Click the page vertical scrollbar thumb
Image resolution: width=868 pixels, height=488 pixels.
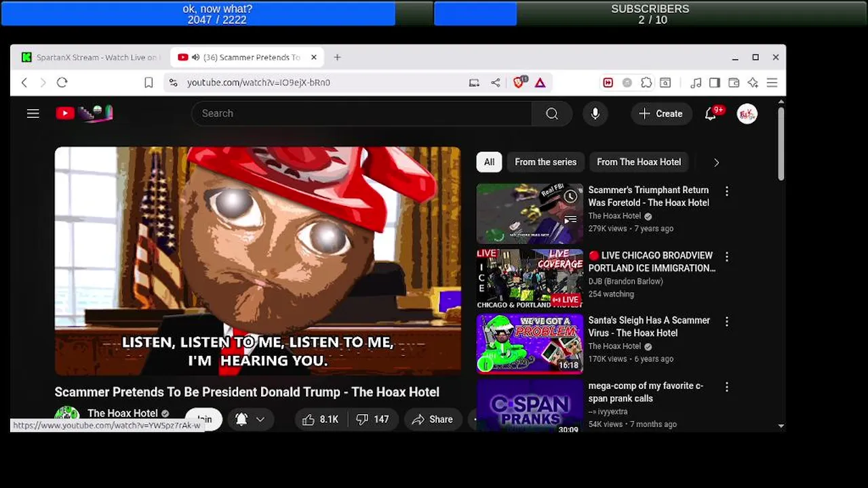[x=781, y=144]
